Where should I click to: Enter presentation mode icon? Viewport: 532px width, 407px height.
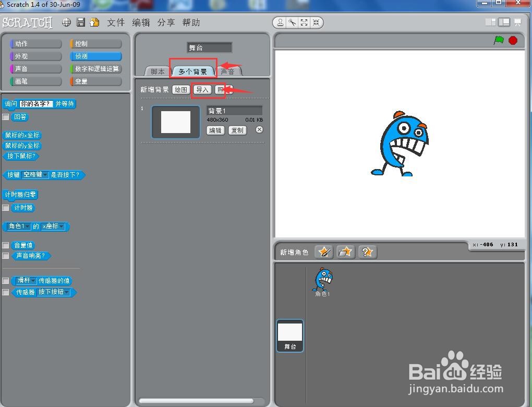[x=518, y=22]
